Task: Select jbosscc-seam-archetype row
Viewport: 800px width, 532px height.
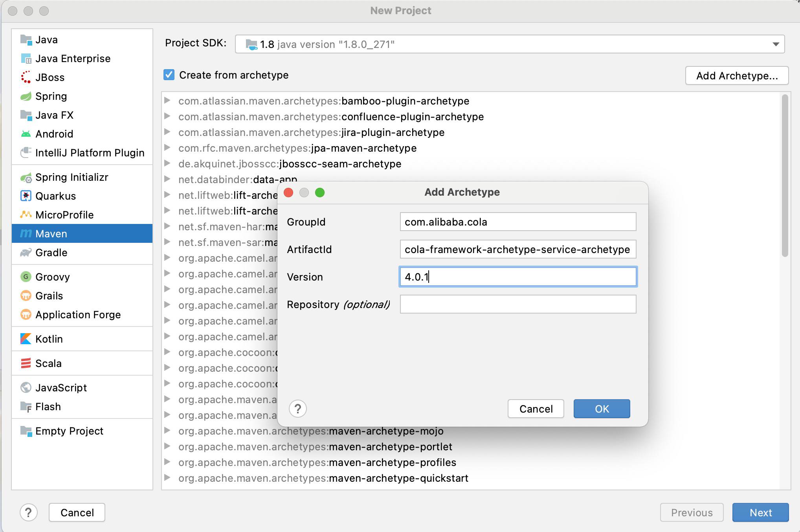Action: coord(471,164)
